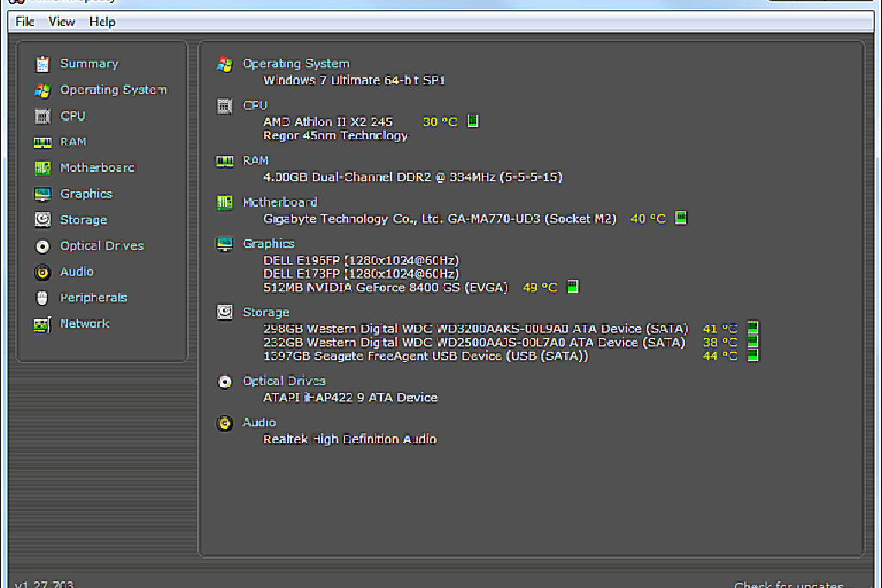Click the GeForce 8400 GS temperature indicator

pos(572,287)
